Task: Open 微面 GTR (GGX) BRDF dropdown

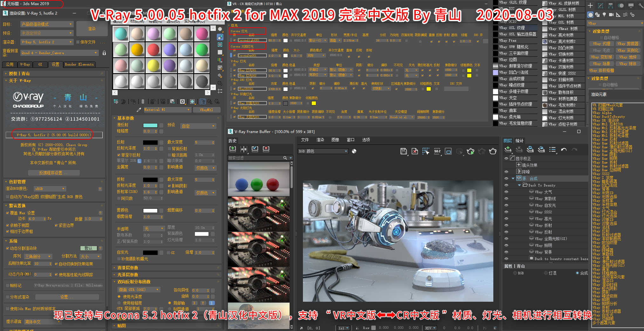Action: 139,290
